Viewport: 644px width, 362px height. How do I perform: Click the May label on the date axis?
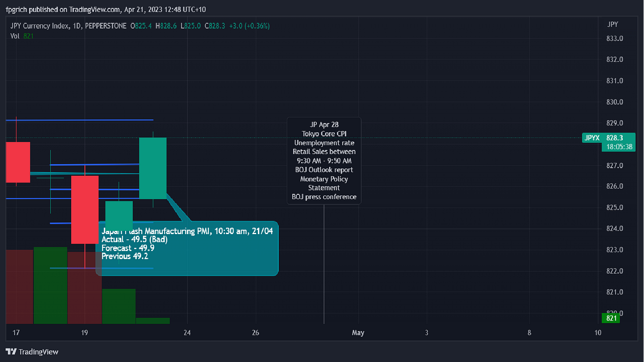[358, 333]
